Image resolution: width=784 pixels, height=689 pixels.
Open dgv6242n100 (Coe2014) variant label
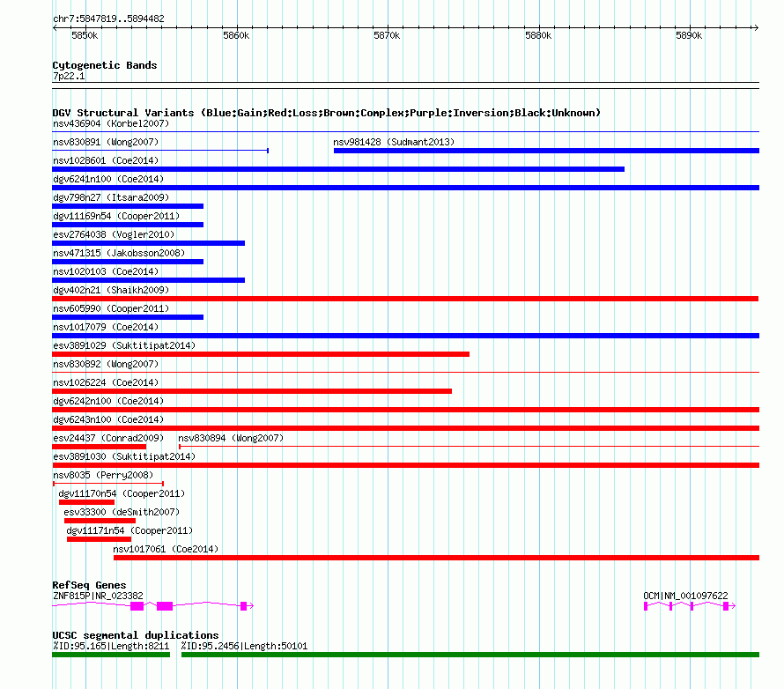click(x=108, y=401)
